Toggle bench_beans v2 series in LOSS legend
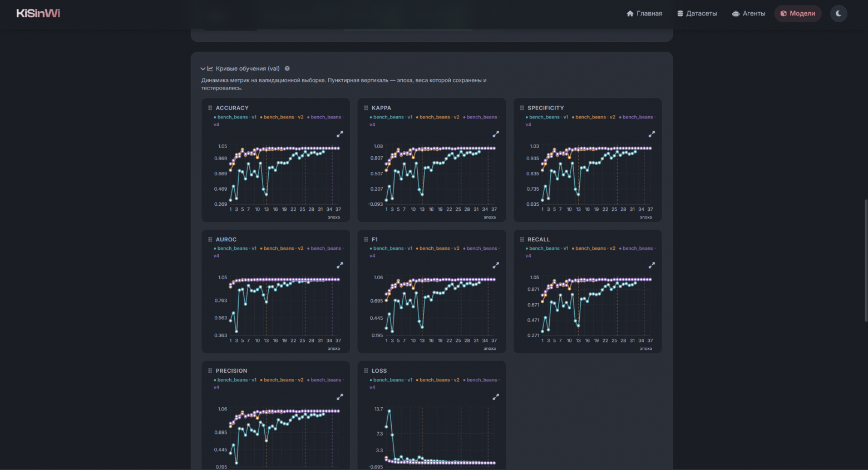Viewport: 868px width, 470px height. pyautogui.click(x=438, y=380)
